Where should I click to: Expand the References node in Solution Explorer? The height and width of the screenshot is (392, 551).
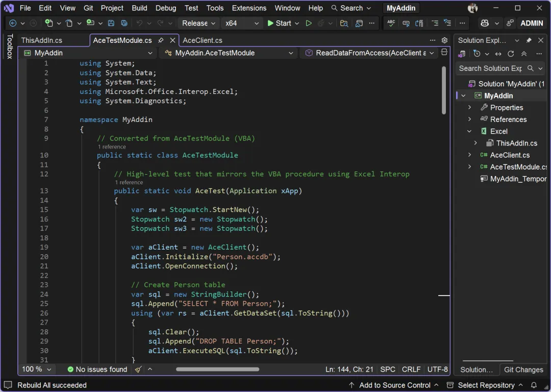[470, 119]
